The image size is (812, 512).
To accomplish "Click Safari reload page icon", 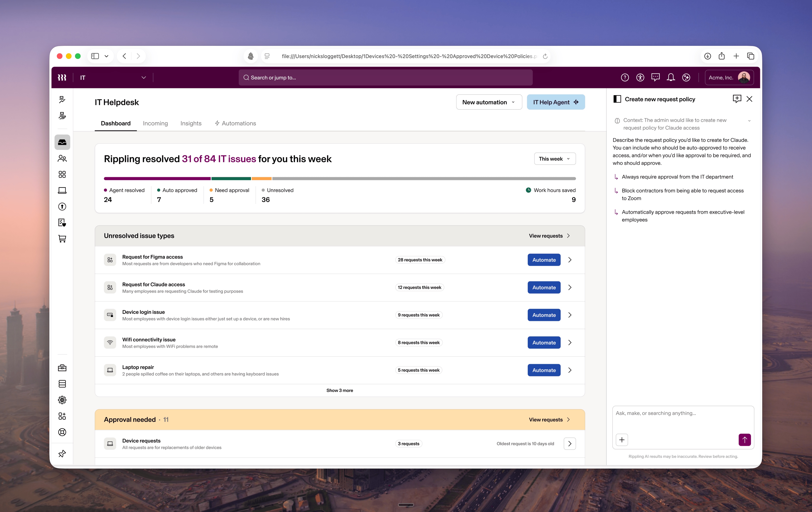I will pos(545,56).
